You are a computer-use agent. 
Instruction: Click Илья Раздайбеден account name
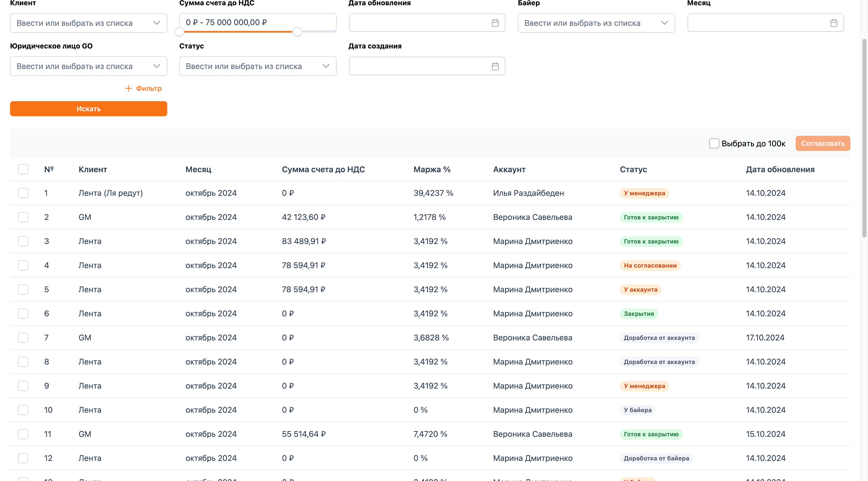coord(528,193)
